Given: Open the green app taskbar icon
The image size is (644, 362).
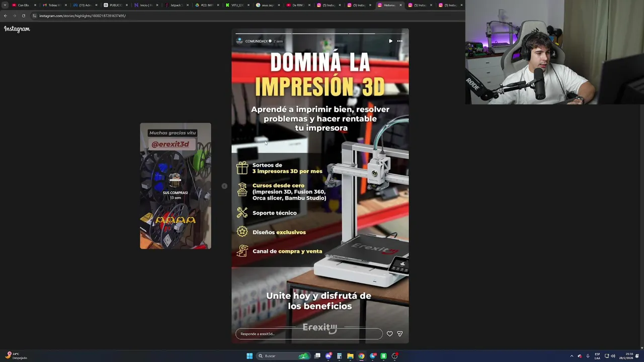Looking at the screenshot, I should [x=384, y=356].
